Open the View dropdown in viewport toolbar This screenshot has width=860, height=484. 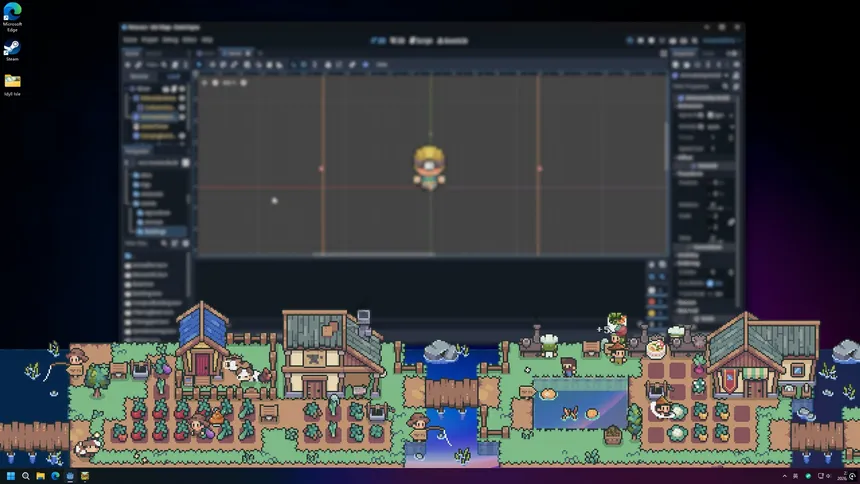tap(382, 64)
